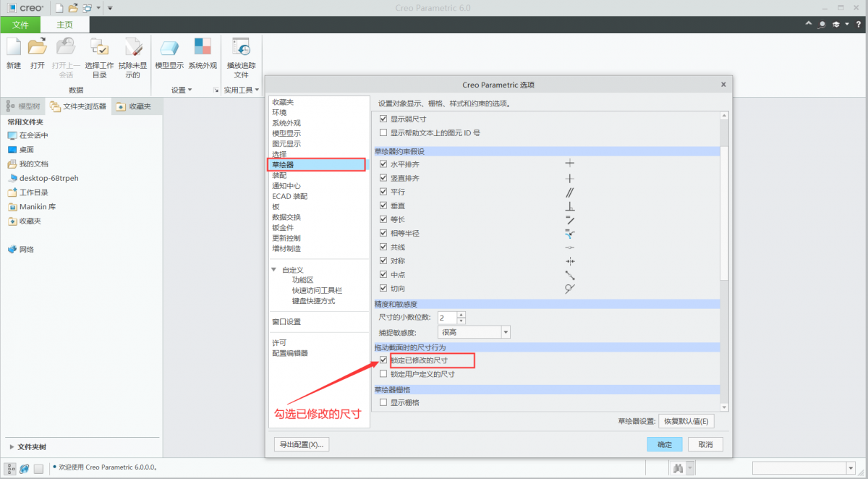Increase 尺寸的小数位数 stepper up arrow

[x=461, y=314]
